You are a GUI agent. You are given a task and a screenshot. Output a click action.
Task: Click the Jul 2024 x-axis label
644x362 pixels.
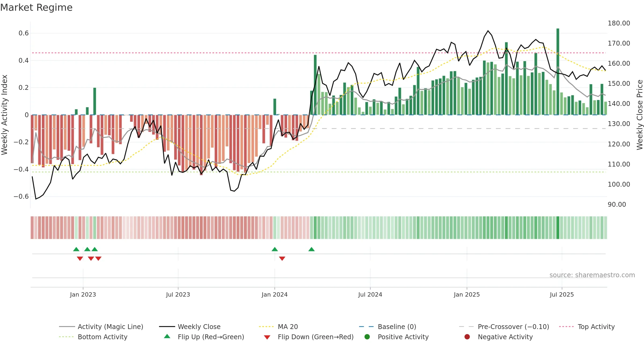[370, 294]
